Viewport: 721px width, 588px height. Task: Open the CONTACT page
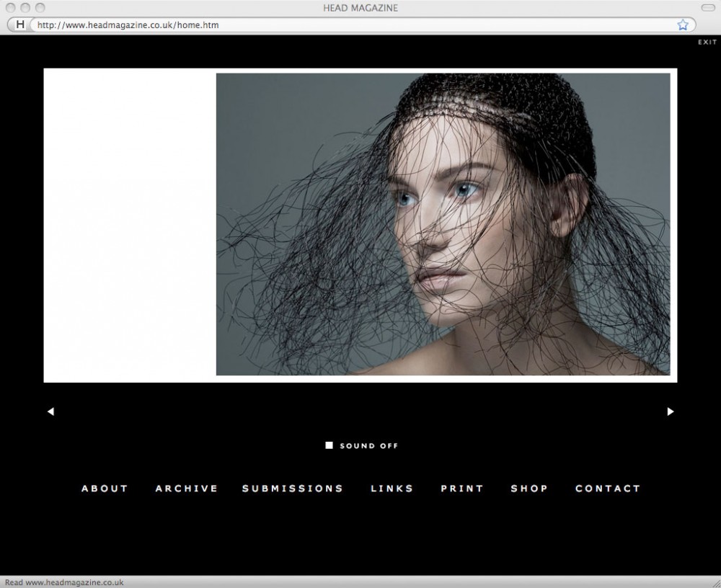click(x=608, y=489)
